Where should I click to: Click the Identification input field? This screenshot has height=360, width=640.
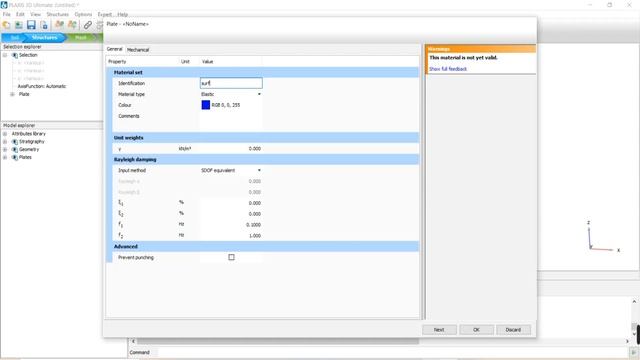(231, 83)
